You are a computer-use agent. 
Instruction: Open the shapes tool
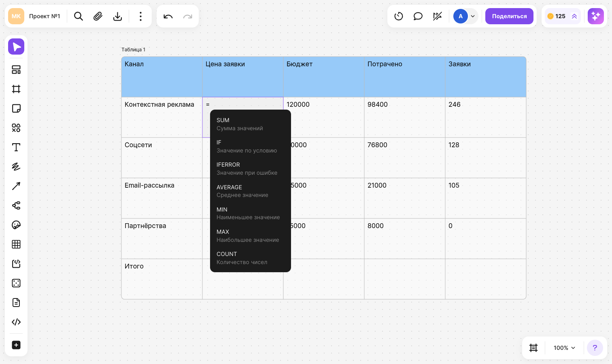[16, 128]
